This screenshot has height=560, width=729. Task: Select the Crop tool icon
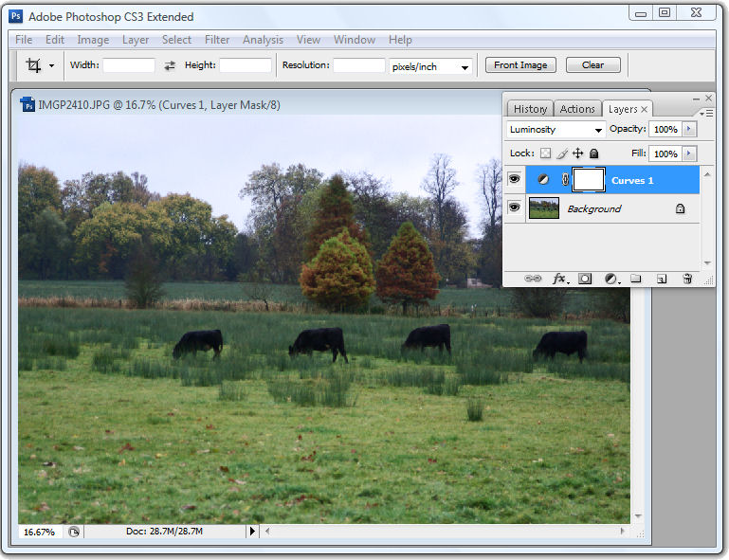[x=33, y=65]
